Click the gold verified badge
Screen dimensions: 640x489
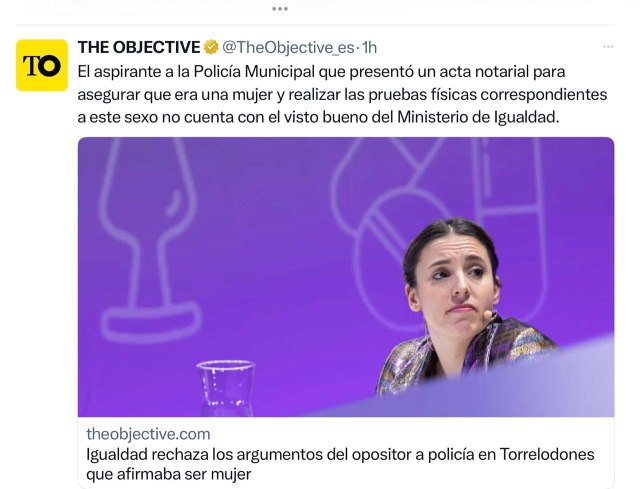tap(211, 47)
